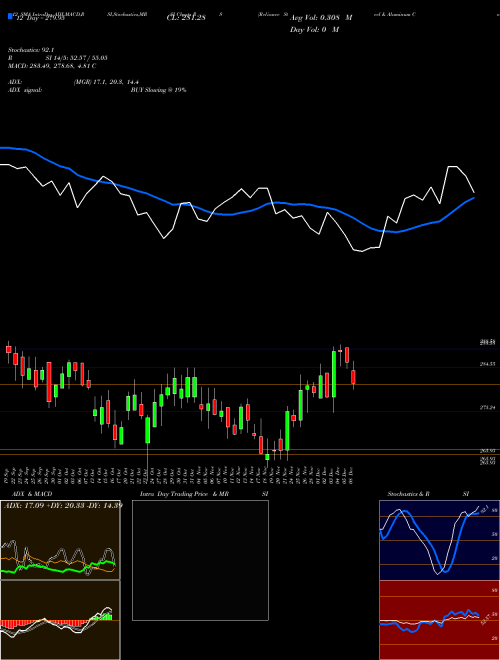Click the 'Stochastics & R' panel title
The height and width of the screenshot is (660, 500).
click(x=408, y=494)
